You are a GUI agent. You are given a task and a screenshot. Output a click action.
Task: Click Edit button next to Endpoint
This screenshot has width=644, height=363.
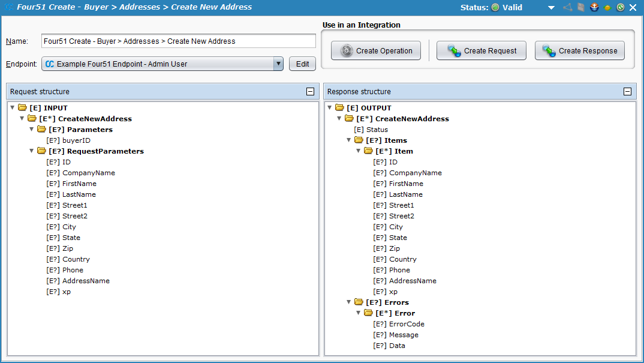(302, 64)
